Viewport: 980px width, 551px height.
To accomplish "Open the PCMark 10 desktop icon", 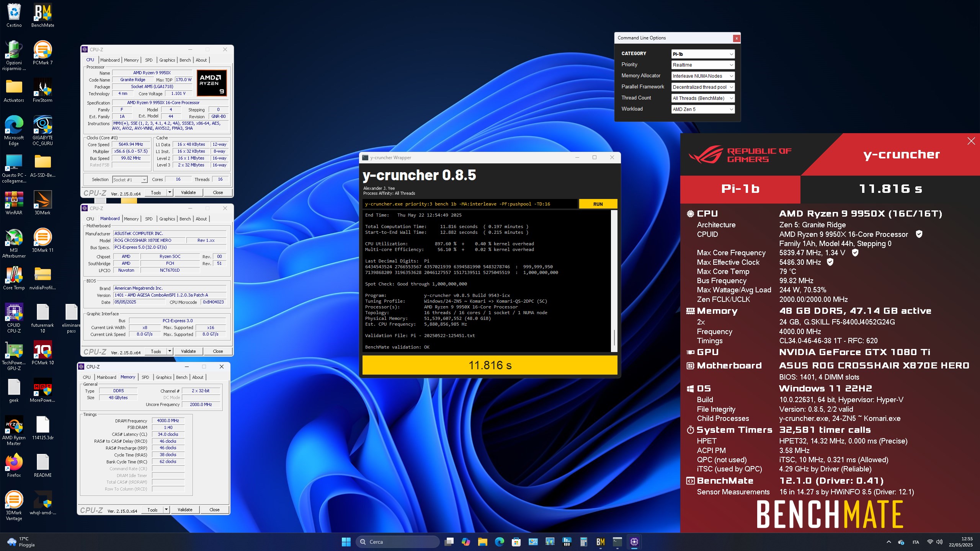I will coord(42,353).
